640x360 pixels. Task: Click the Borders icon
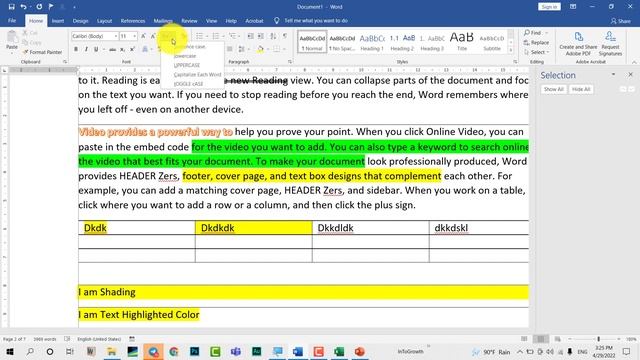(276, 49)
